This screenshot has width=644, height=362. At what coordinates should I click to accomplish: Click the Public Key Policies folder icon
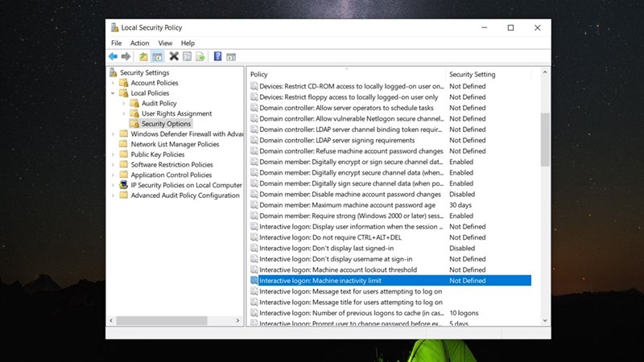[124, 154]
